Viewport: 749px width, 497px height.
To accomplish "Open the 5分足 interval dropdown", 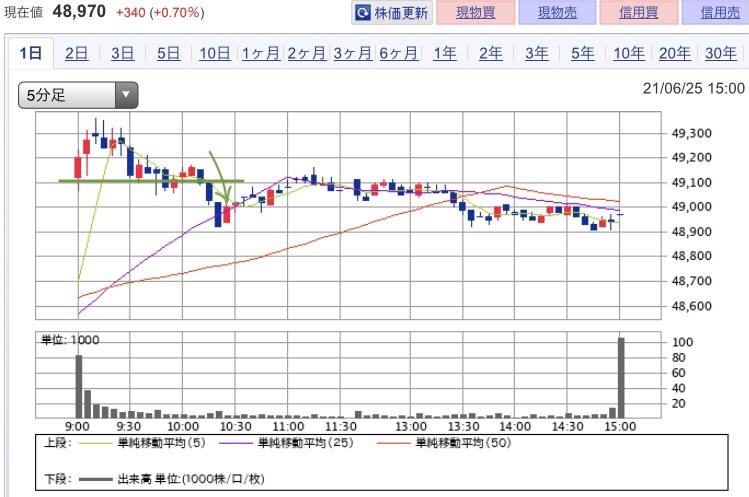I will tap(78, 95).
